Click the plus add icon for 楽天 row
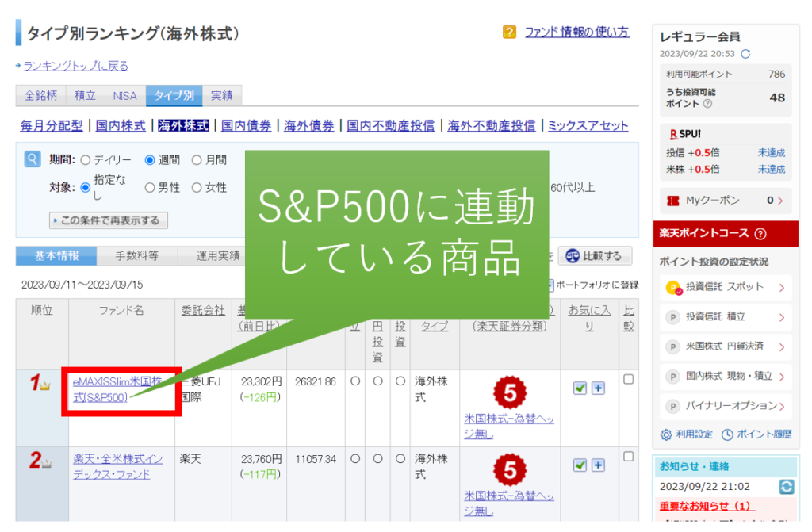 click(598, 465)
